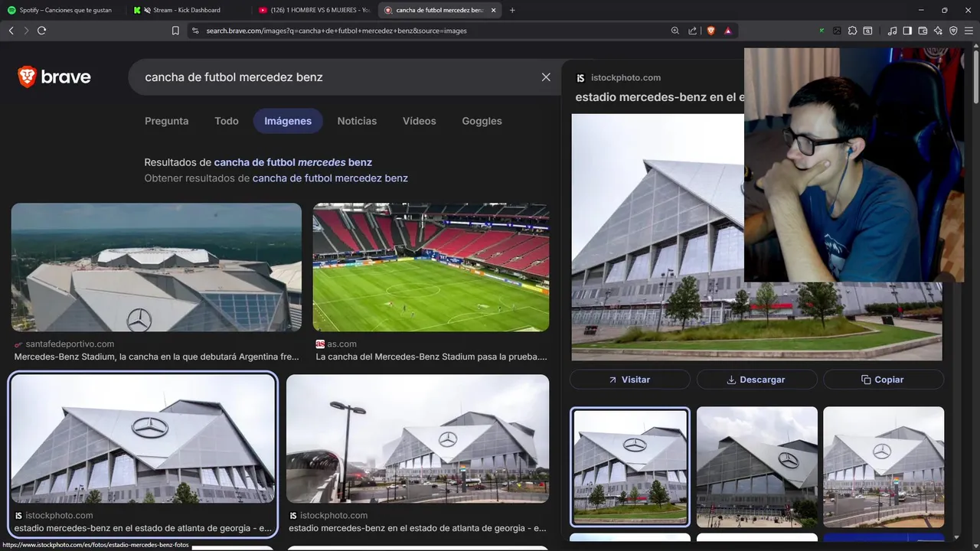980x551 pixels.
Task: Select the Noticias search tab
Action: tap(357, 121)
